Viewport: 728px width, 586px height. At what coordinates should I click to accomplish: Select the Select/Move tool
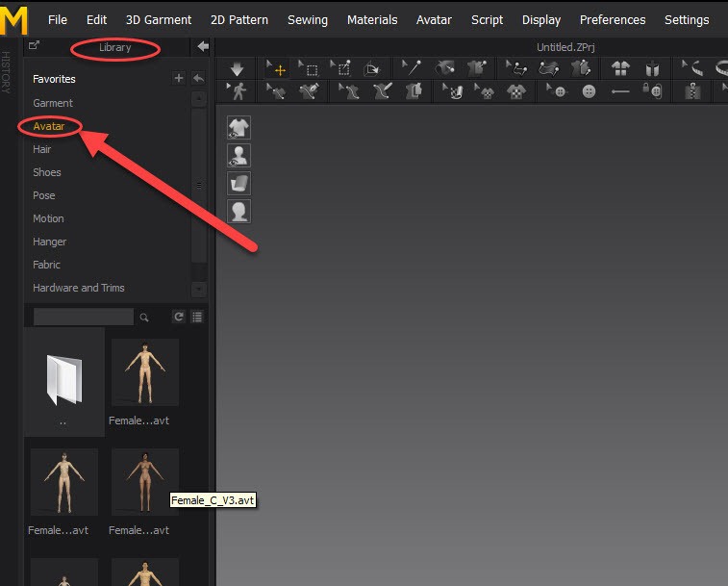[x=277, y=68]
